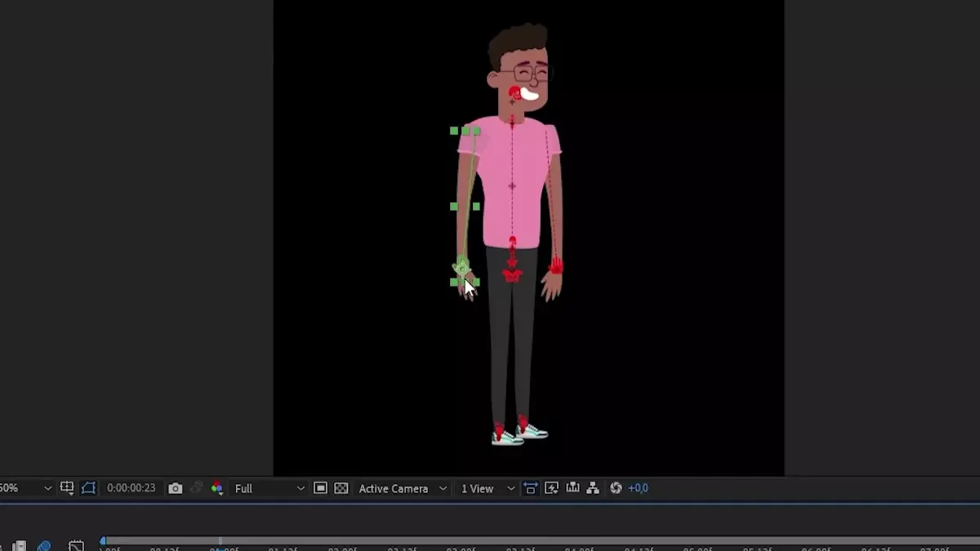Screen dimensions: 980x551
Task: Click the timeline work area start handle
Action: tap(103, 540)
